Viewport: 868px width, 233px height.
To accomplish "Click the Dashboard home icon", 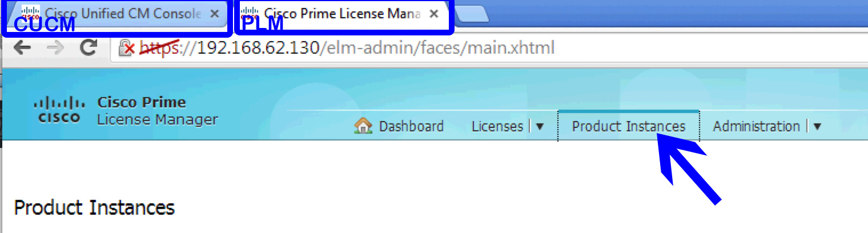I will pyautogui.click(x=363, y=126).
